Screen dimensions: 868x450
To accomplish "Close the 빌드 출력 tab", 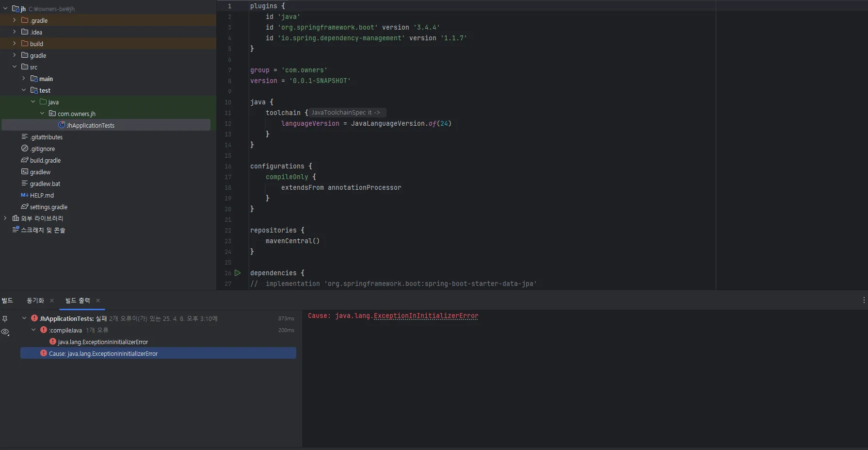I will click(98, 300).
